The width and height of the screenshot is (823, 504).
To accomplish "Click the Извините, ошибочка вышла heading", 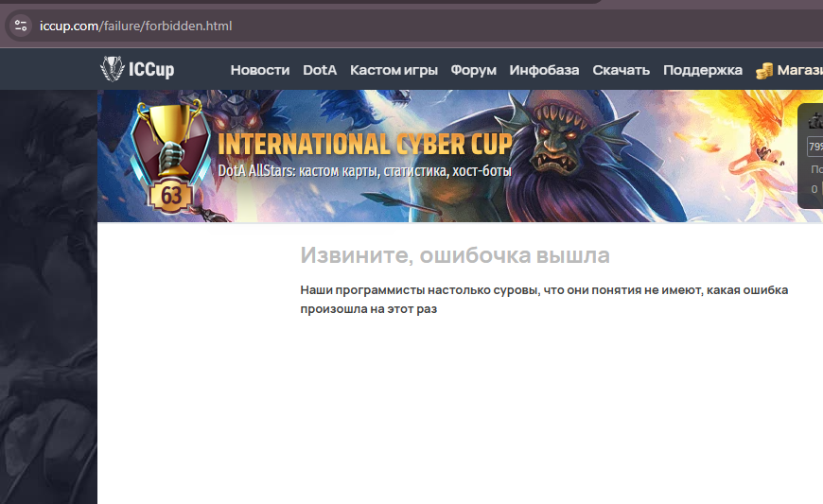I will coord(455,255).
